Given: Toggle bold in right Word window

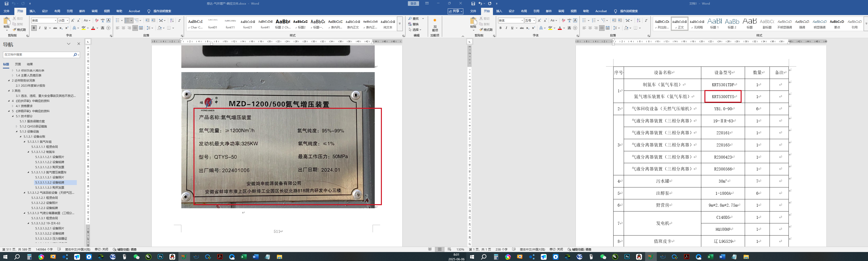Looking at the screenshot, I should coord(501,28).
